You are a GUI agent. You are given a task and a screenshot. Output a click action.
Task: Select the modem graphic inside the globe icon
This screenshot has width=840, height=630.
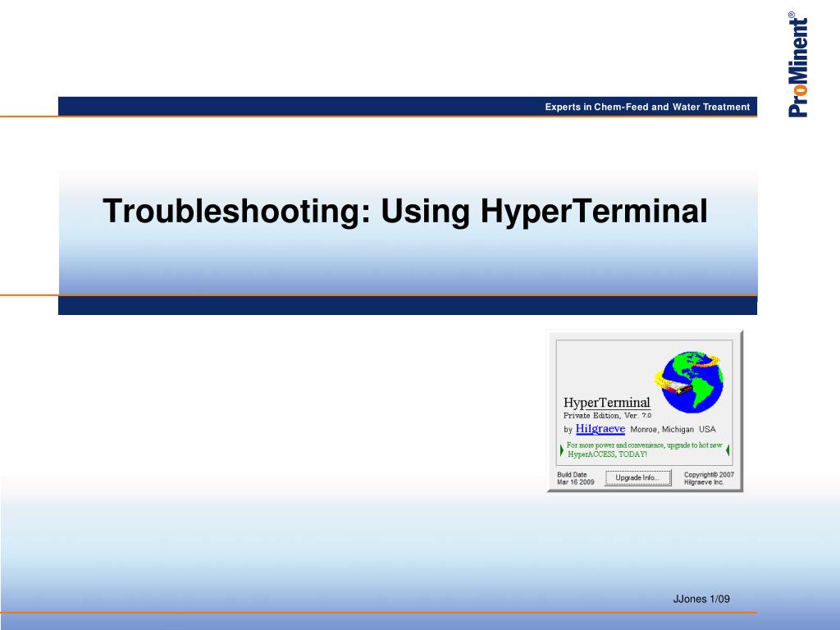[679, 387]
